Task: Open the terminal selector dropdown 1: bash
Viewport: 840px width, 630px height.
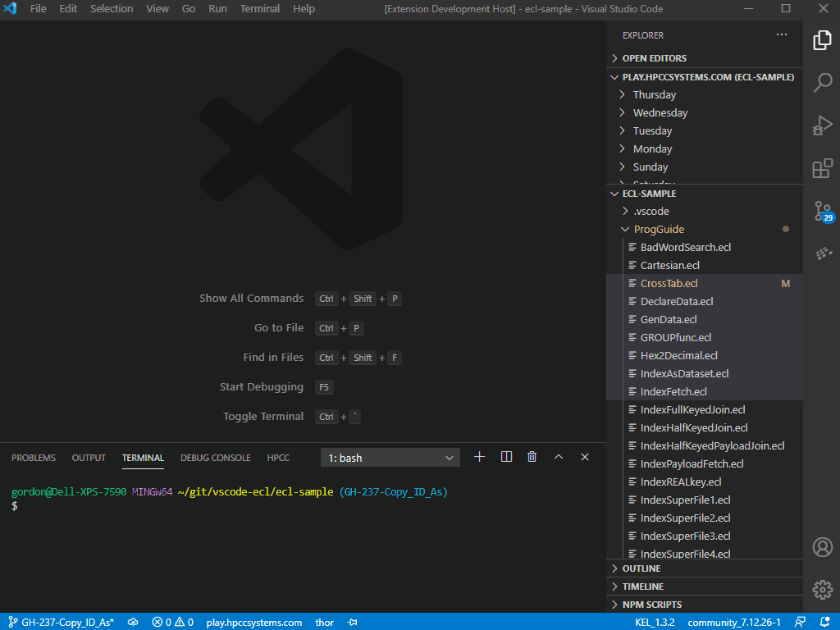Action: (390, 458)
